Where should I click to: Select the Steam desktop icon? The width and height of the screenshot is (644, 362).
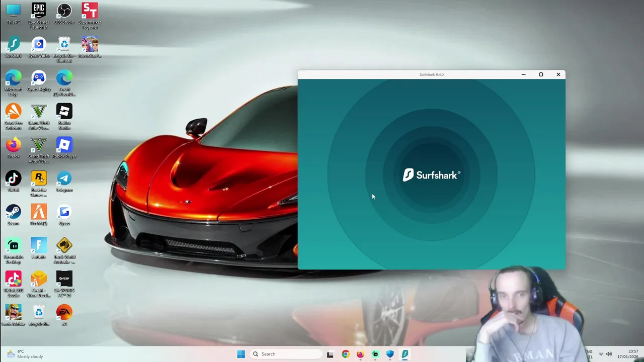(x=13, y=215)
